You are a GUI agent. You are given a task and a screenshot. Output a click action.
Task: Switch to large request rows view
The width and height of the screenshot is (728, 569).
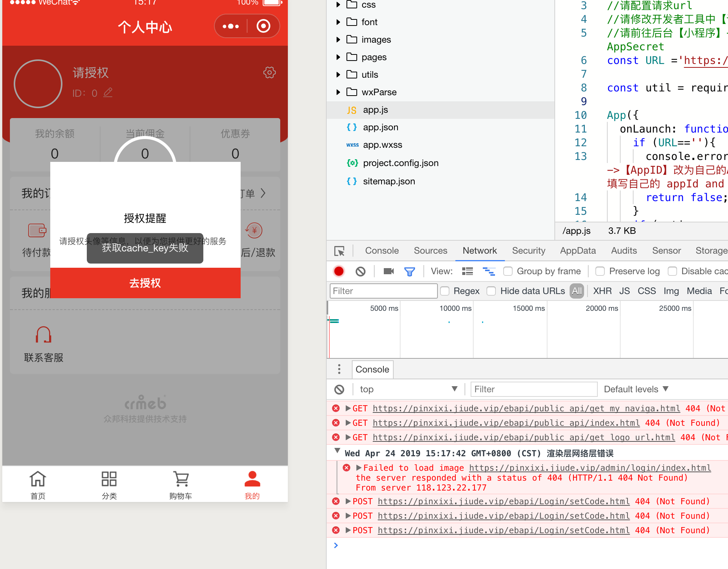click(x=468, y=271)
